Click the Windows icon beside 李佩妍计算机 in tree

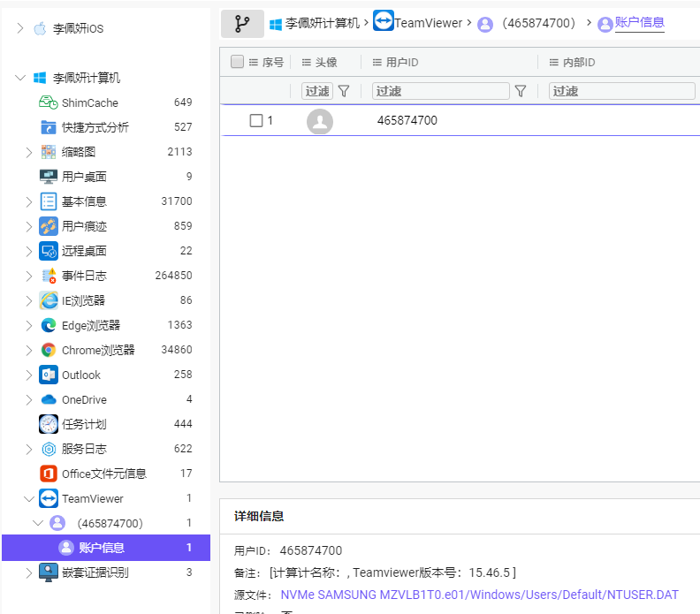(40, 78)
